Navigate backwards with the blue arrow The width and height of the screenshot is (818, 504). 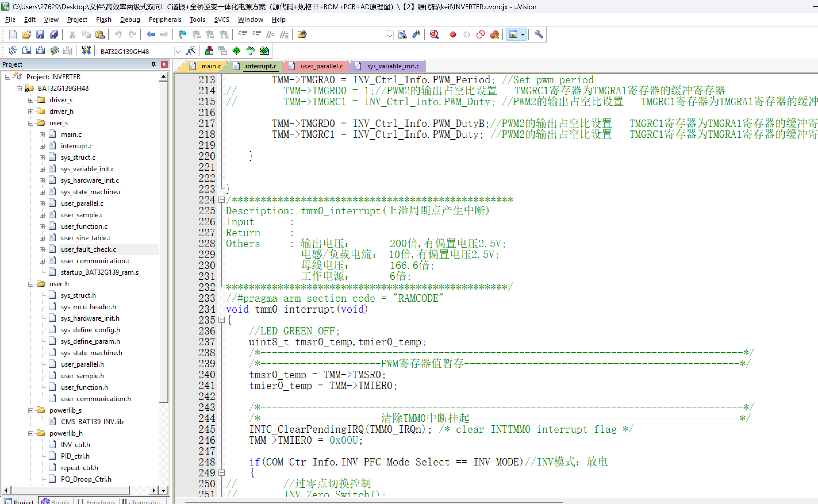(151, 34)
